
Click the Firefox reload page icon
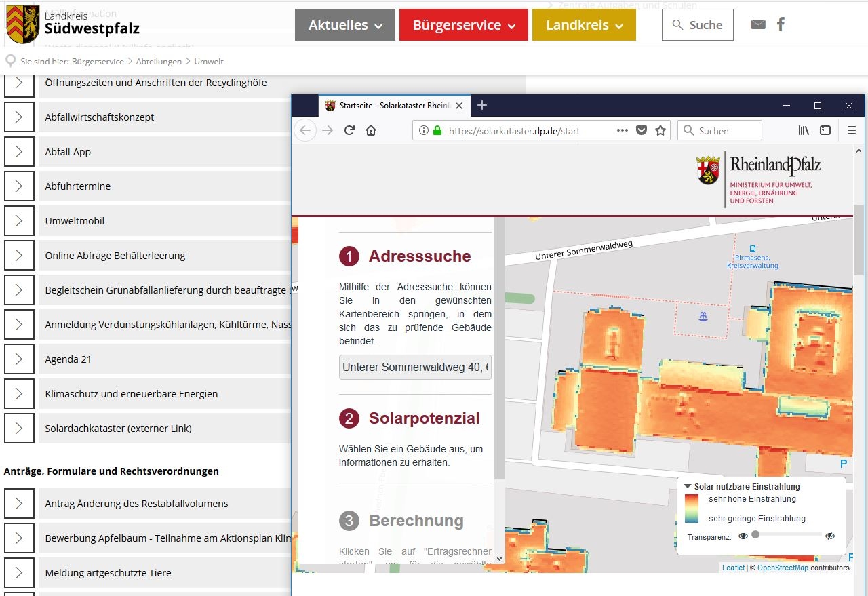click(x=349, y=130)
